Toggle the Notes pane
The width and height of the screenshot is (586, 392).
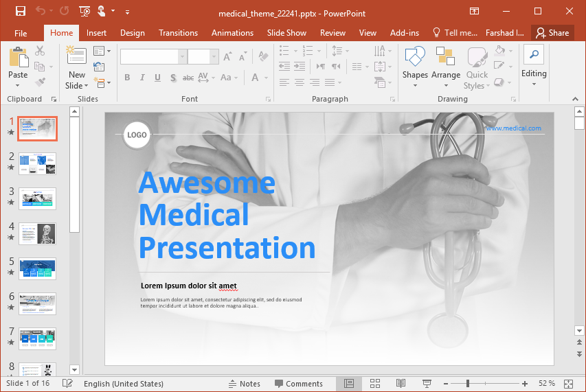click(244, 384)
